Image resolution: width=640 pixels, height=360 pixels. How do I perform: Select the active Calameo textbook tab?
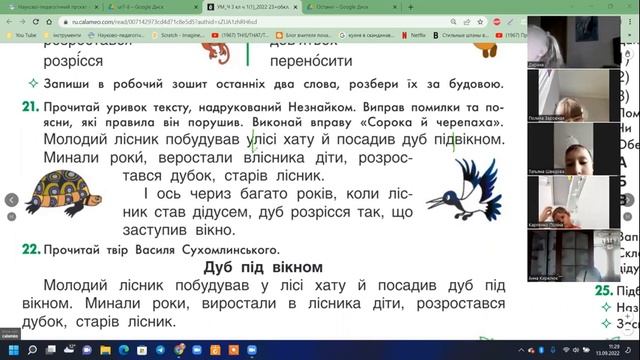click(x=252, y=7)
